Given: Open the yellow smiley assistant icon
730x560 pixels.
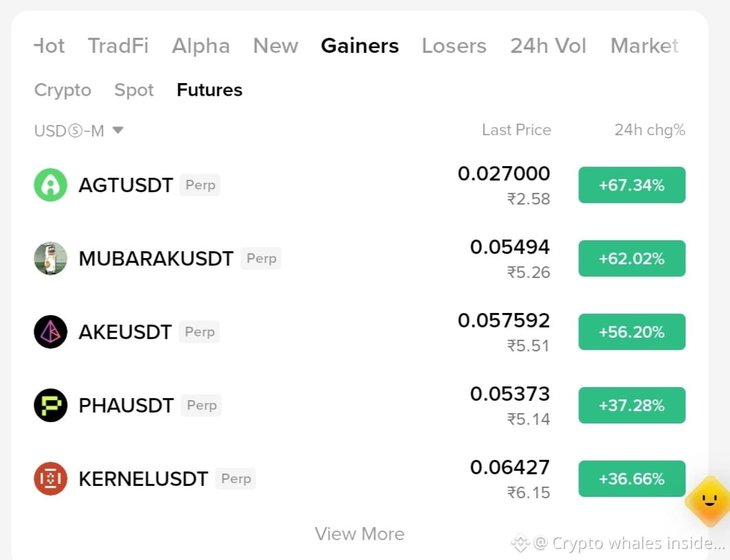Looking at the screenshot, I should 709,502.
